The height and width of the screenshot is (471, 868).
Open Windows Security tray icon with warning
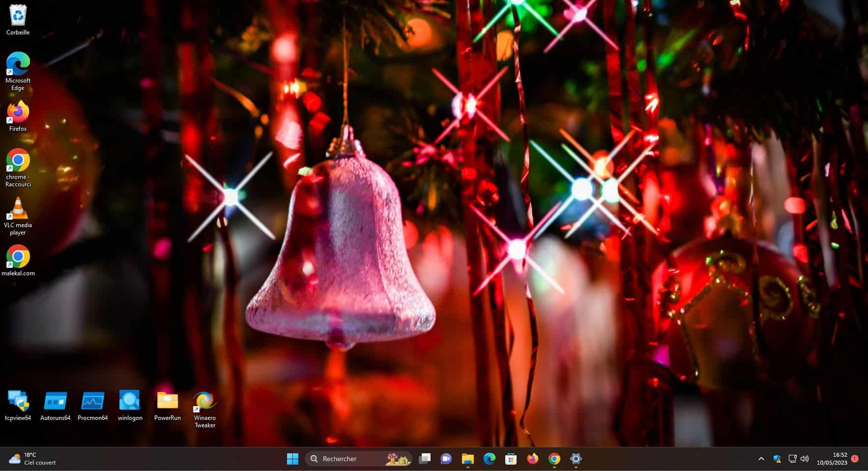click(x=777, y=459)
